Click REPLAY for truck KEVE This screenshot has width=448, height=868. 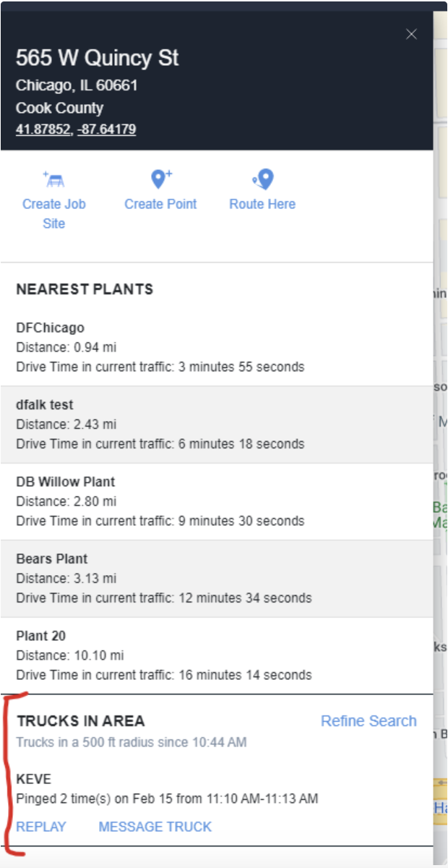coord(41,826)
